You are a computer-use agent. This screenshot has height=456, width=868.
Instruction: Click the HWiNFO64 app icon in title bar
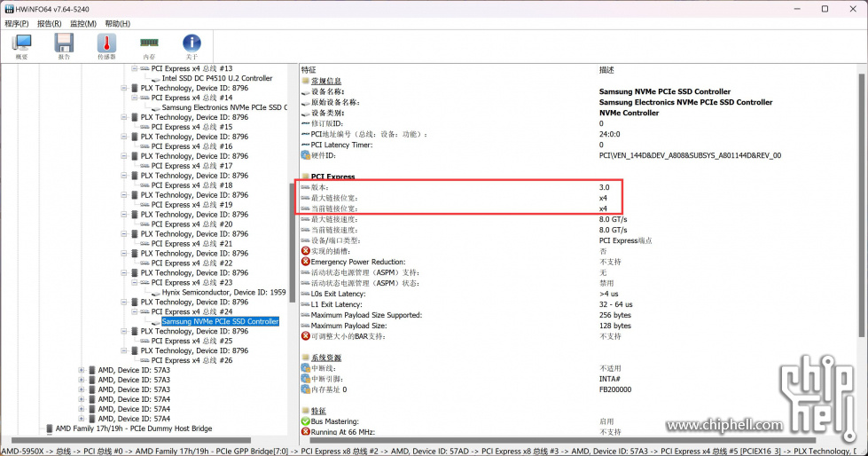pos(9,9)
